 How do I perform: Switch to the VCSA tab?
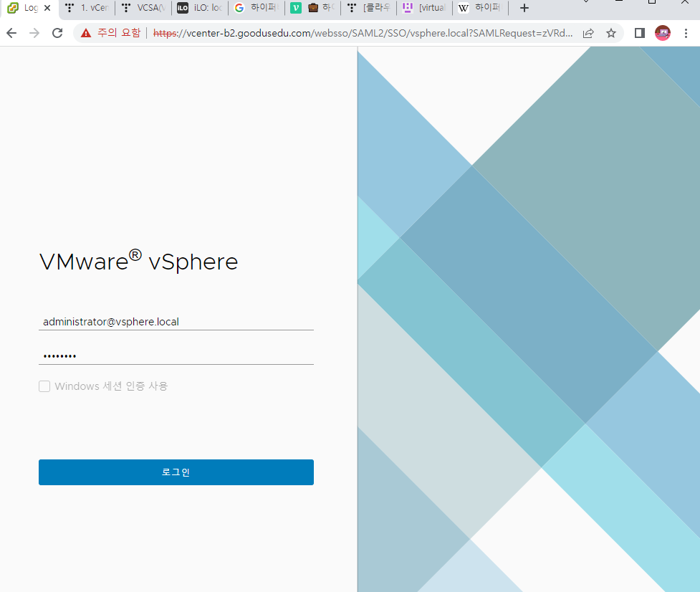(x=144, y=8)
